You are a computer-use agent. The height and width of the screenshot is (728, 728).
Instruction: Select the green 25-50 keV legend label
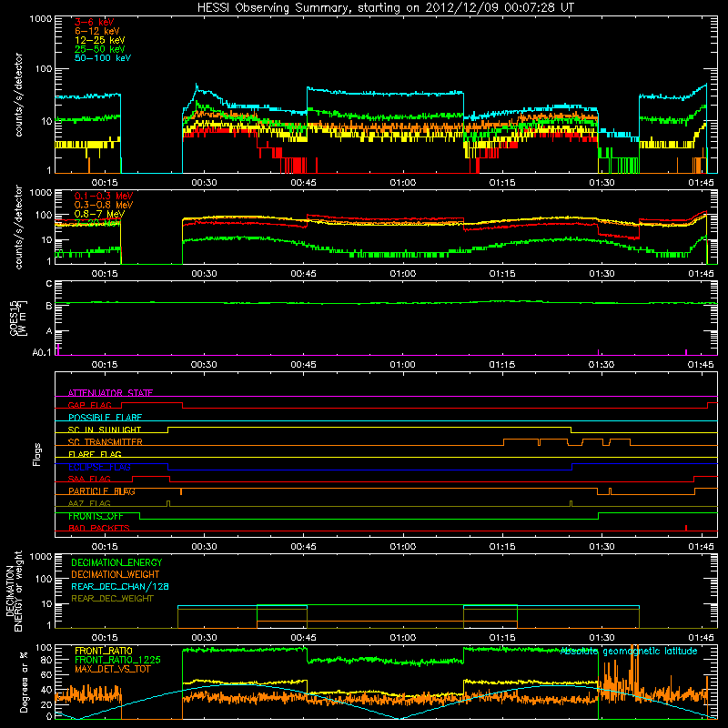point(100,49)
